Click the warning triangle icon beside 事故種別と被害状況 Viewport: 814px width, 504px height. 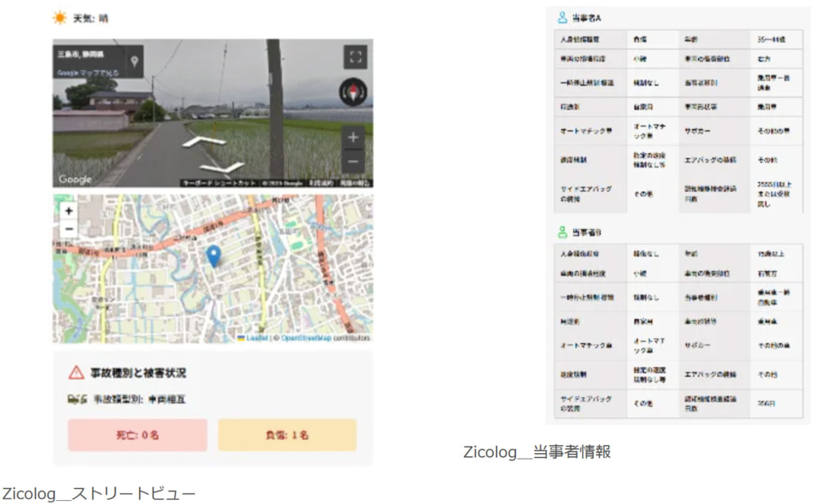point(76,372)
